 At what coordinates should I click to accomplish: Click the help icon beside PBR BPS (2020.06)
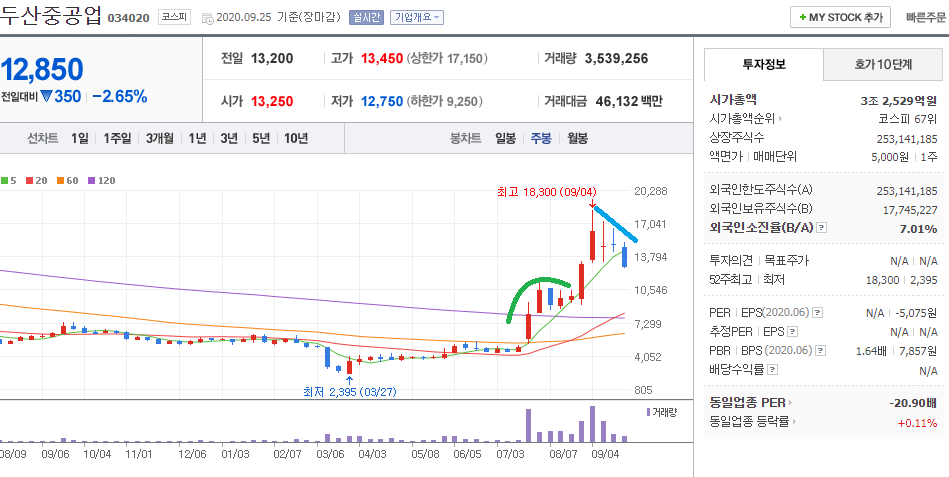pos(820,350)
